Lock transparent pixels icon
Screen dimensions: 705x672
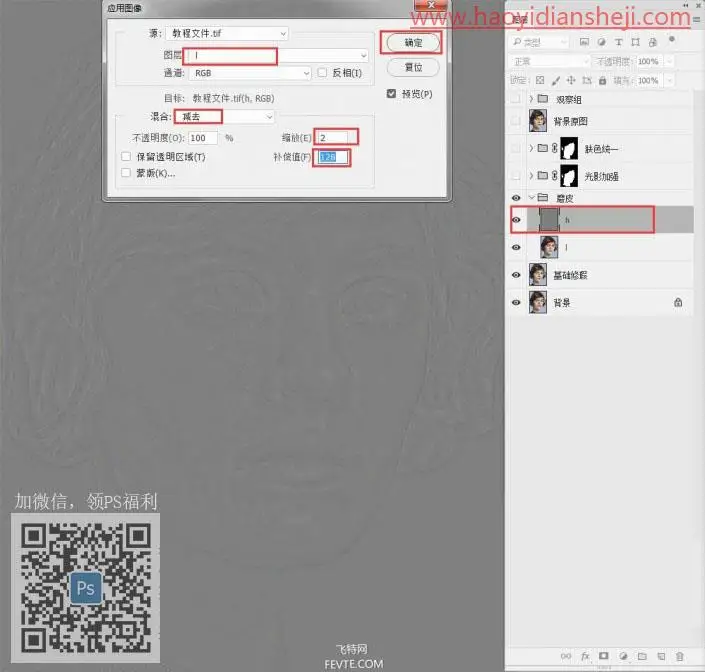(x=540, y=80)
